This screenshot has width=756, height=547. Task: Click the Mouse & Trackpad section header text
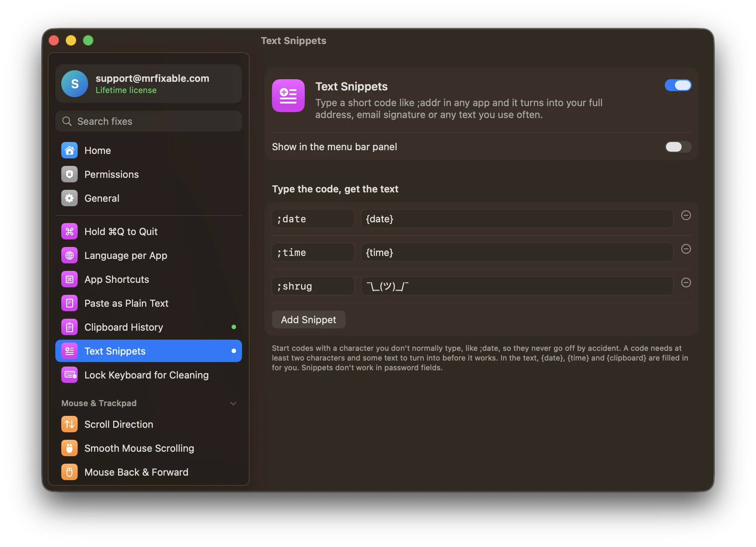[99, 403]
